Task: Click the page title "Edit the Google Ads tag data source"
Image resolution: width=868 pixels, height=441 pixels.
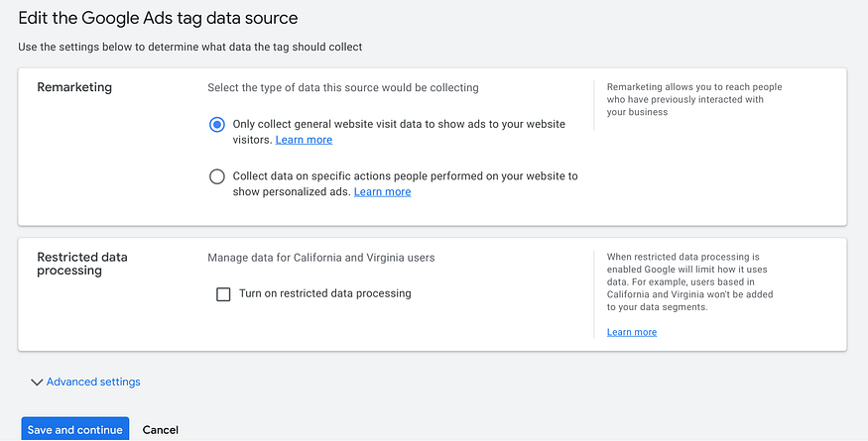Action: [x=158, y=18]
